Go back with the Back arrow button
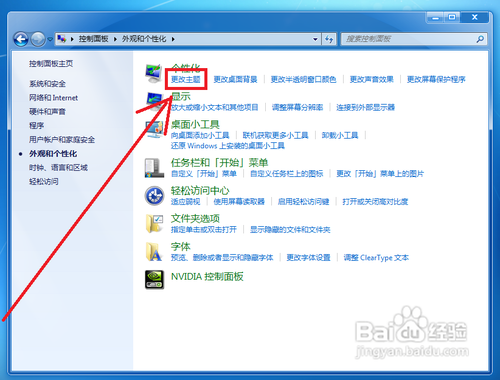 click(x=21, y=39)
